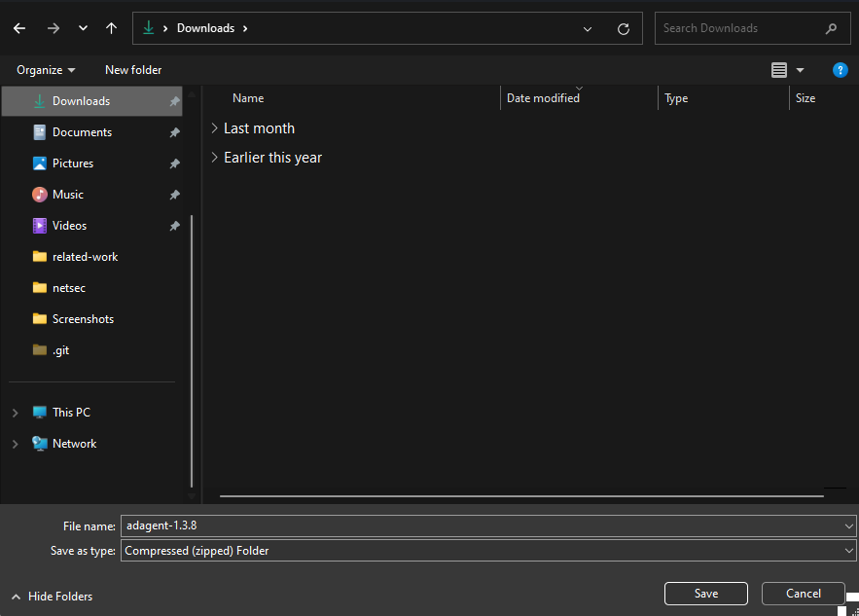Viewport: 859px width, 616px height.
Task: Click Hide Folders
Action: click(x=51, y=596)
